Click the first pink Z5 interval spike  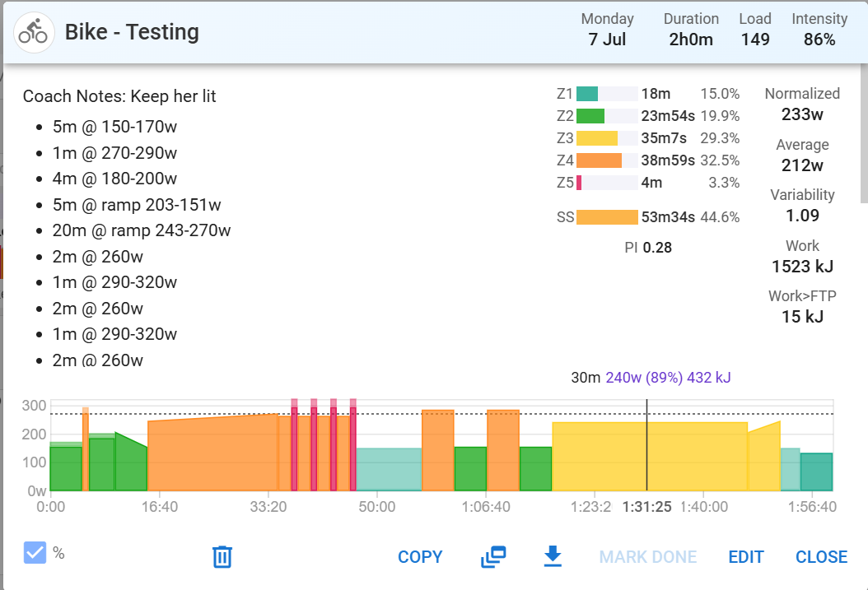click(x=294, y=448)
